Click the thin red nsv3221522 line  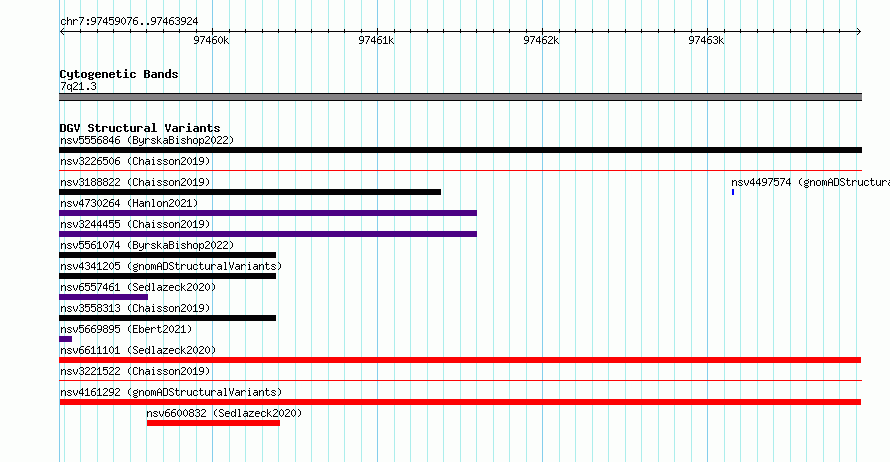[460, 380]
